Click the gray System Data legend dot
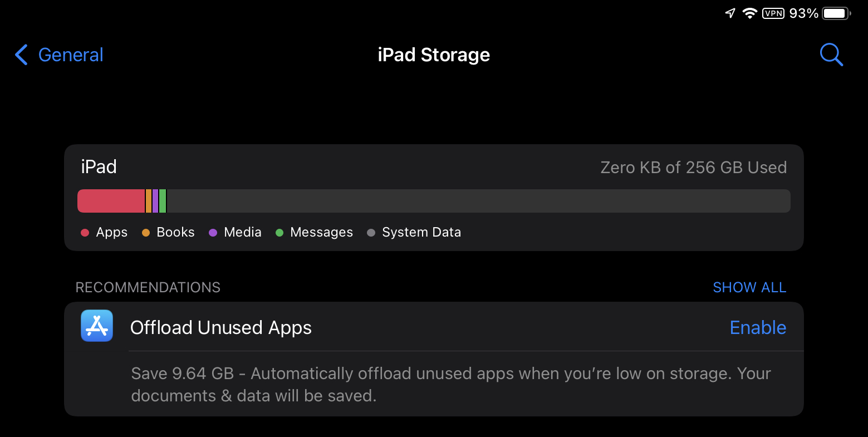The width and height of the screenshot is (868, 437). (x=371, y=233)
